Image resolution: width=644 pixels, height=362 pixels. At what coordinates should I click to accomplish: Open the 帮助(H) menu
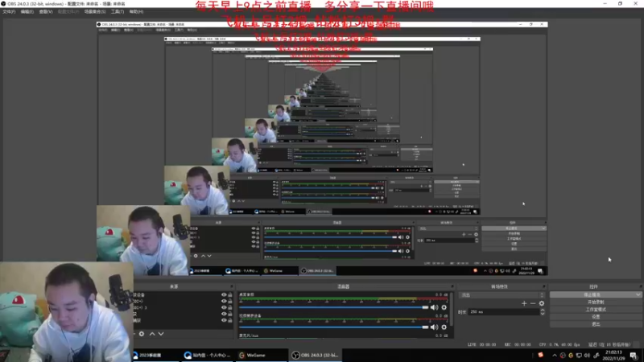click(136, 11)
